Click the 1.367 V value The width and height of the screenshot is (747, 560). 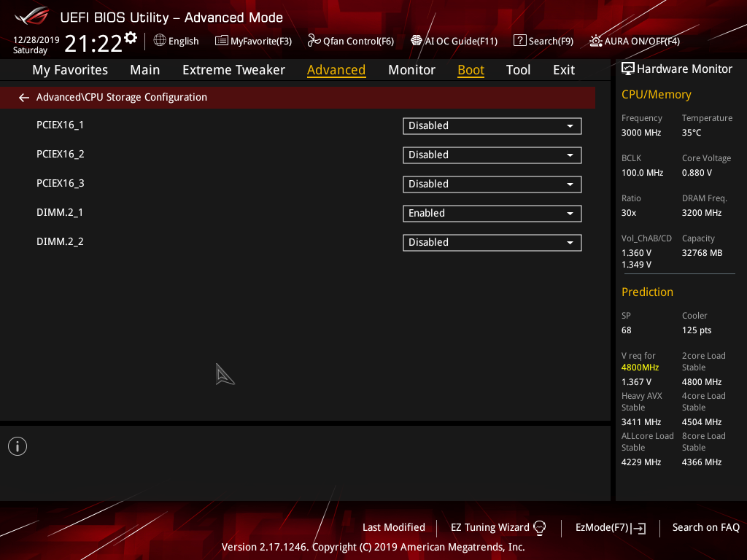pyautogui.click(x=636, y=382)
